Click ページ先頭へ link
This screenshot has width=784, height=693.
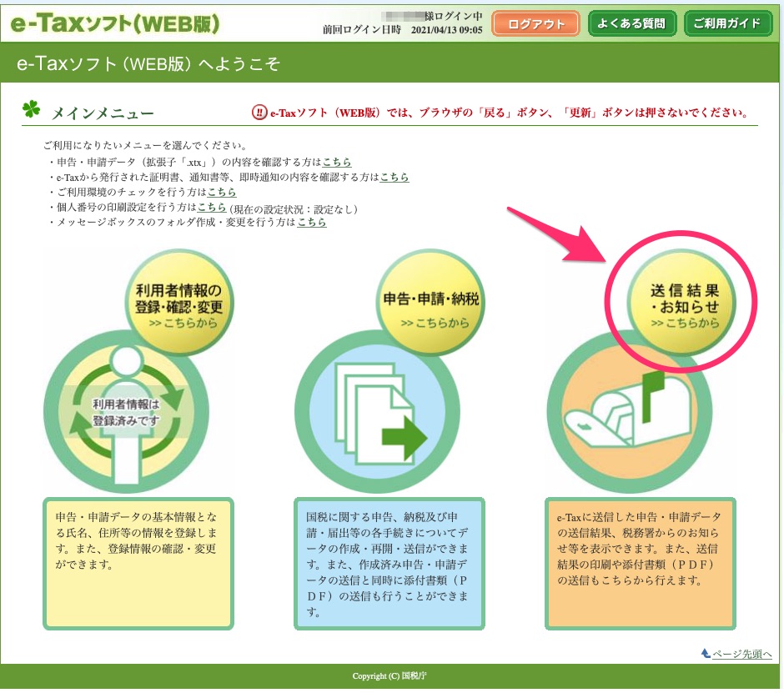pyautogui.click(x=742, y=654)
